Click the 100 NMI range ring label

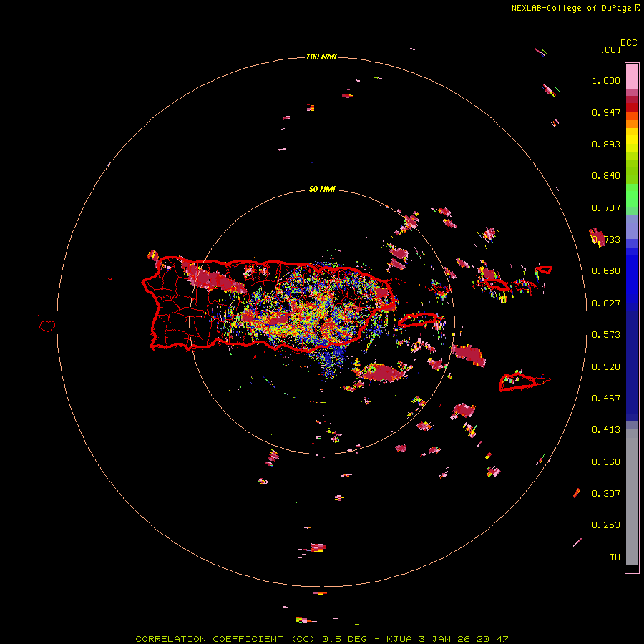click(x=321, y=57)
